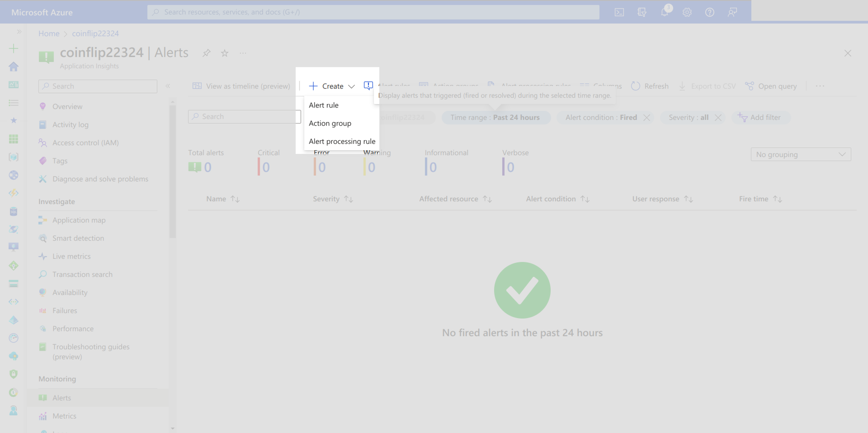Open portal settings gear icon

pos(687,12)
